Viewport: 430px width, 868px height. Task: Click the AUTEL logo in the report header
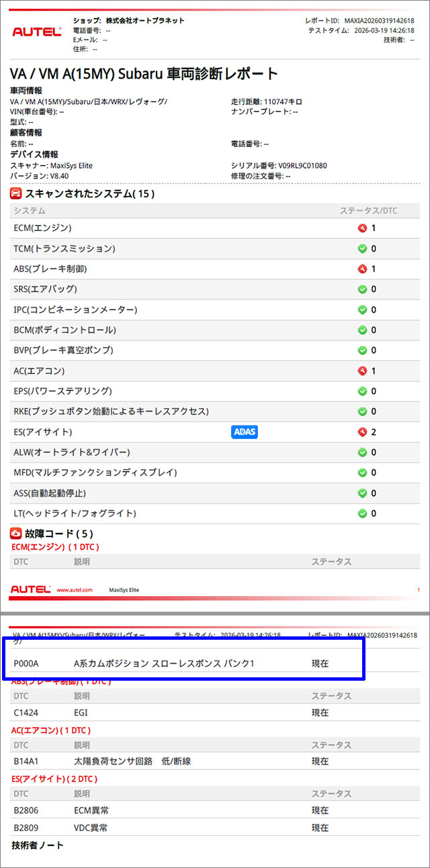[37, 32]
